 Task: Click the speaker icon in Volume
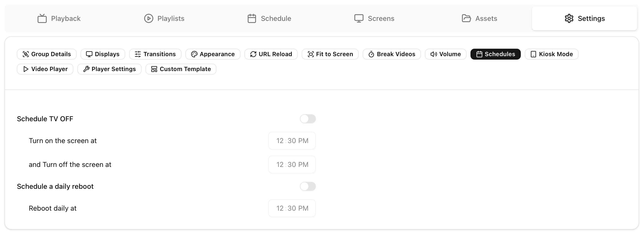pyautogui.click(x=434, y=54)
